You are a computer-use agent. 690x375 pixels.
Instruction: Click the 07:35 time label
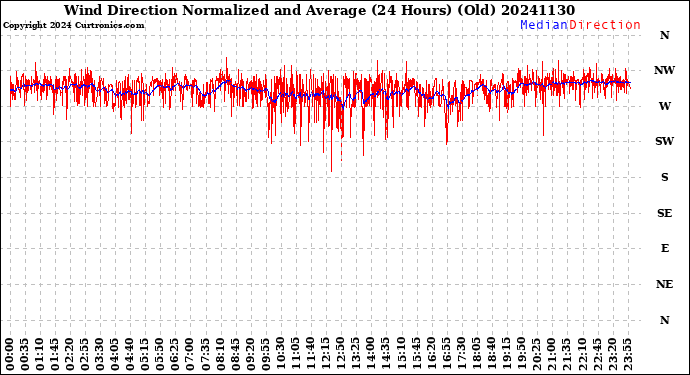205,354
